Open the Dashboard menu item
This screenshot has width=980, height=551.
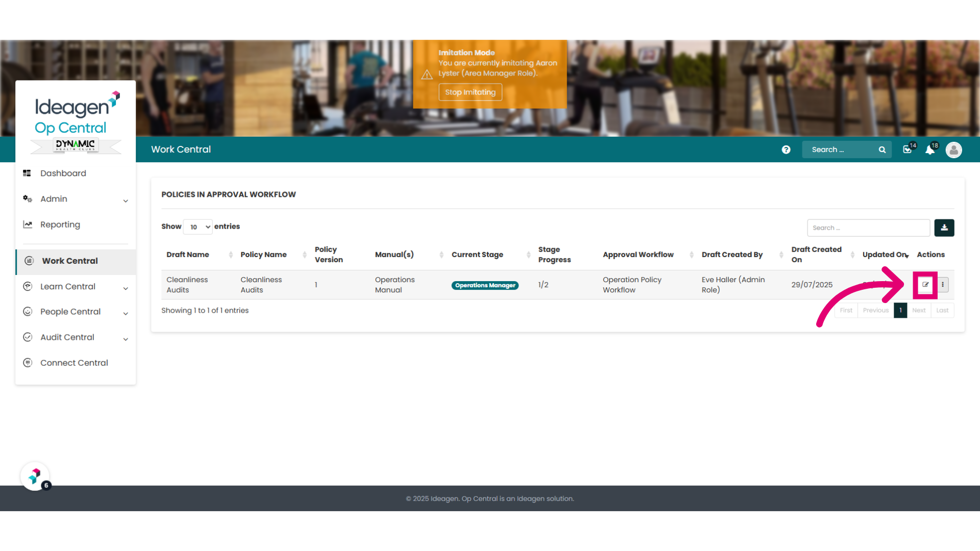(x=76, y=173)
